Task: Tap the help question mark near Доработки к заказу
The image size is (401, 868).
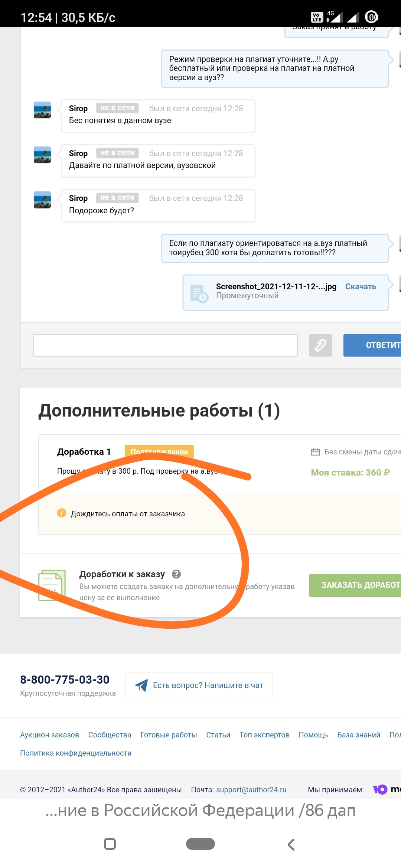Action: [176, 574]
